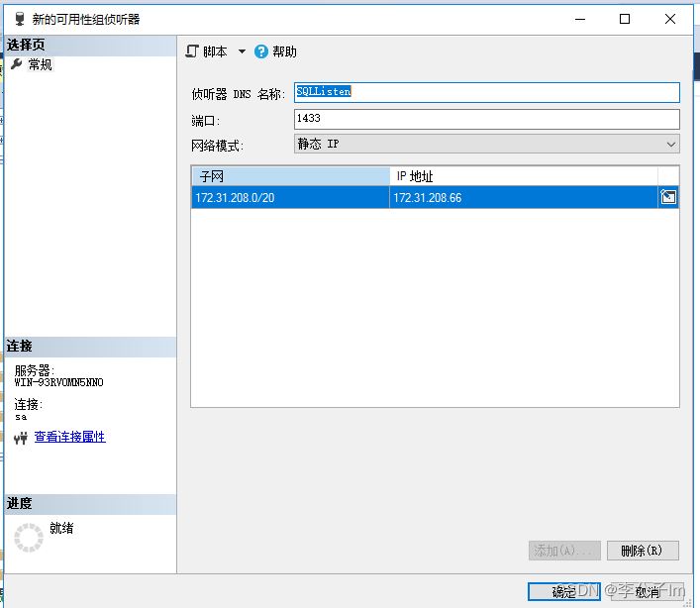This screenshot has height=608, width=700.
Task: Maximize the listener dialog window
Action: (625, 19)
